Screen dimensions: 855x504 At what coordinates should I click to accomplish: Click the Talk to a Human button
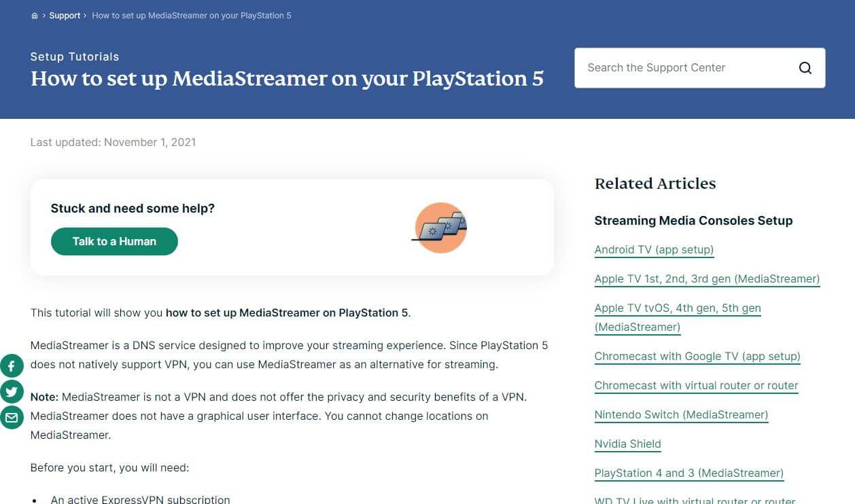114,241
